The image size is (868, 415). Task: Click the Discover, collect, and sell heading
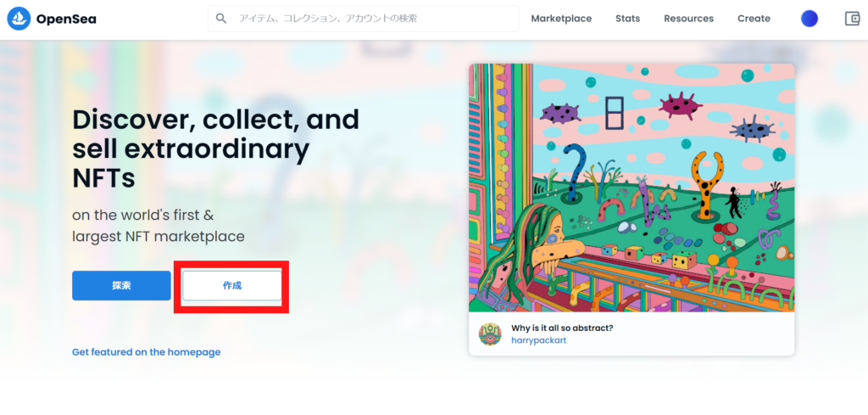pos(216,149)
